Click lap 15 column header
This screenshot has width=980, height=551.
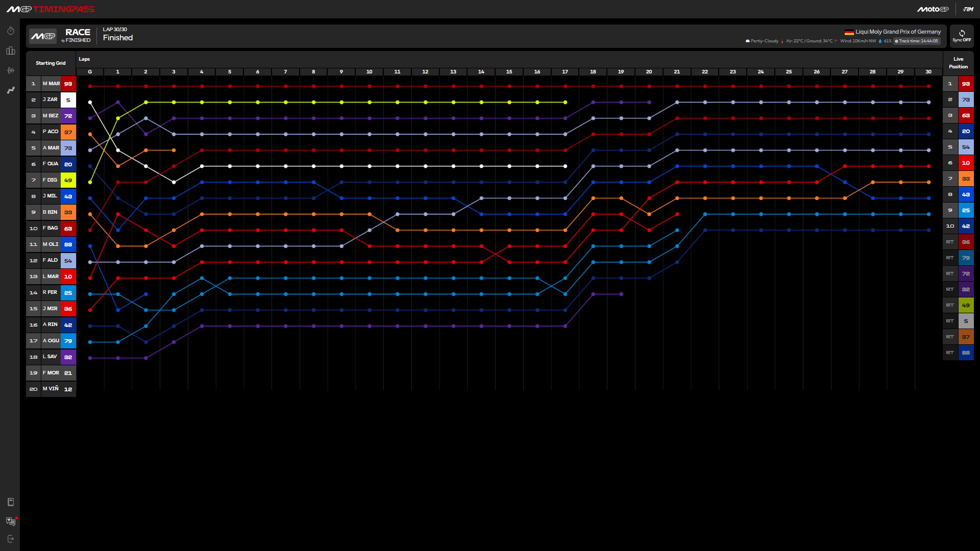click(509, 72)
